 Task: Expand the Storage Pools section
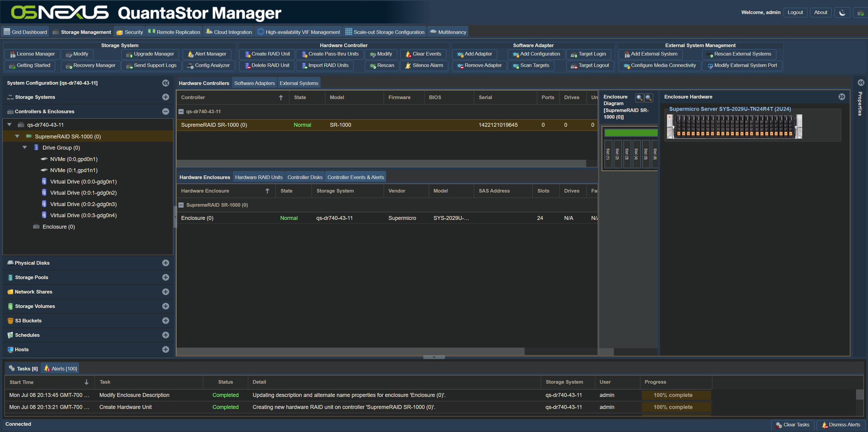pos(166,277)
